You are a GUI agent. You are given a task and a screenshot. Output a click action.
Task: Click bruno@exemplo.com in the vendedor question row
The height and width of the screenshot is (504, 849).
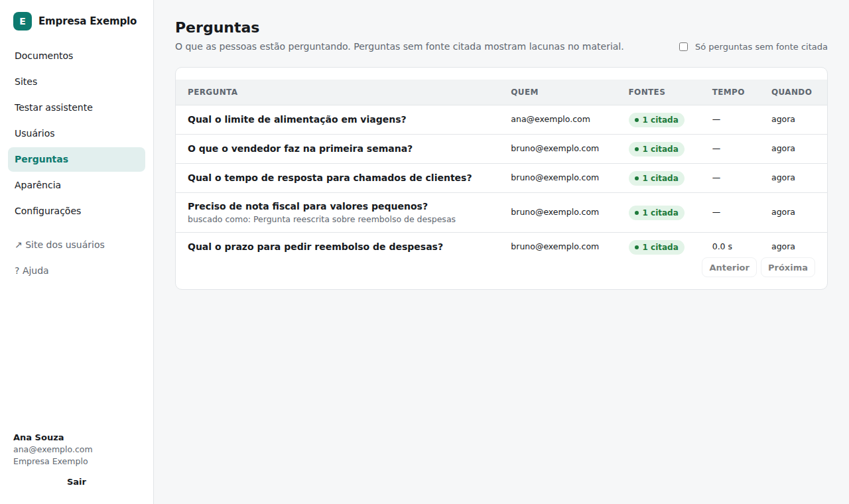tap(555, 149)
